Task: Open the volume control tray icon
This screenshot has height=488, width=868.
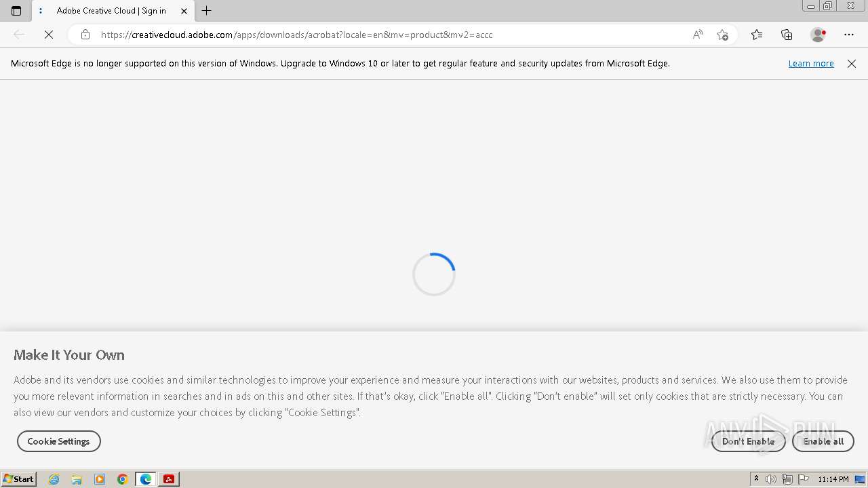Action: click(x=771, y=479)
